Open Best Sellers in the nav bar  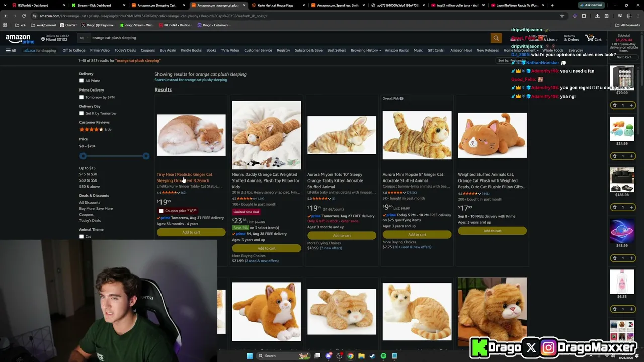[x=337, y=50]
